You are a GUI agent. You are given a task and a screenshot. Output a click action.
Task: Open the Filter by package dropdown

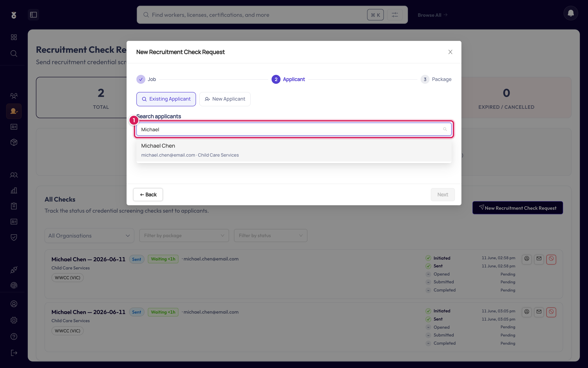(184, 235)
